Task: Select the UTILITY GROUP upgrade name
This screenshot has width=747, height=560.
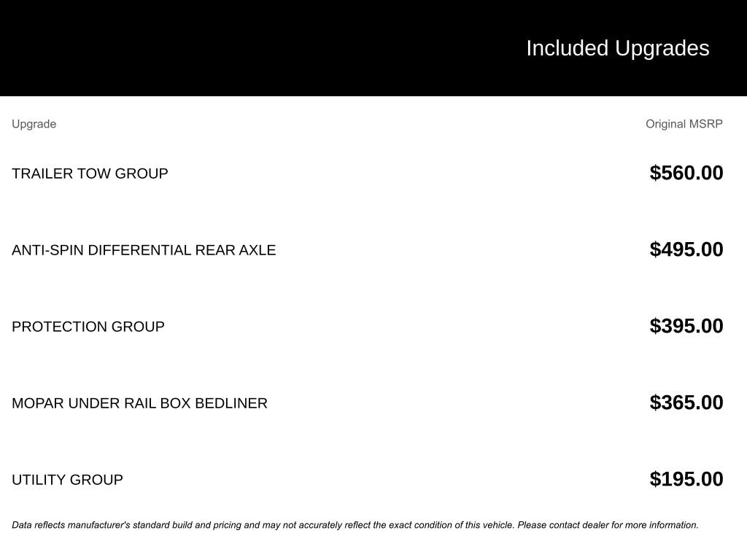Action: 67,480
